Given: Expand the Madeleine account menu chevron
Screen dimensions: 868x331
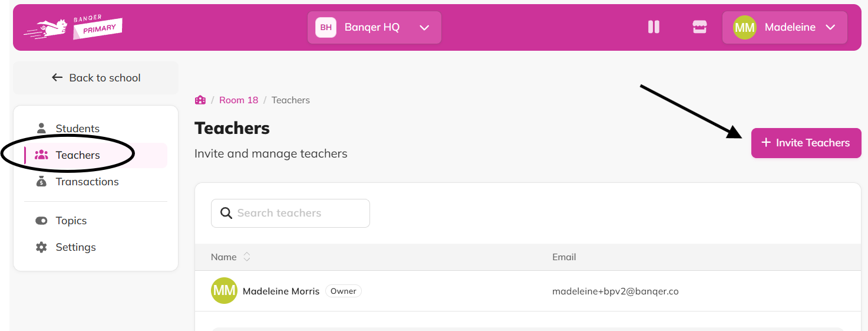Looking at the screenshot, I should coord(831,27).
